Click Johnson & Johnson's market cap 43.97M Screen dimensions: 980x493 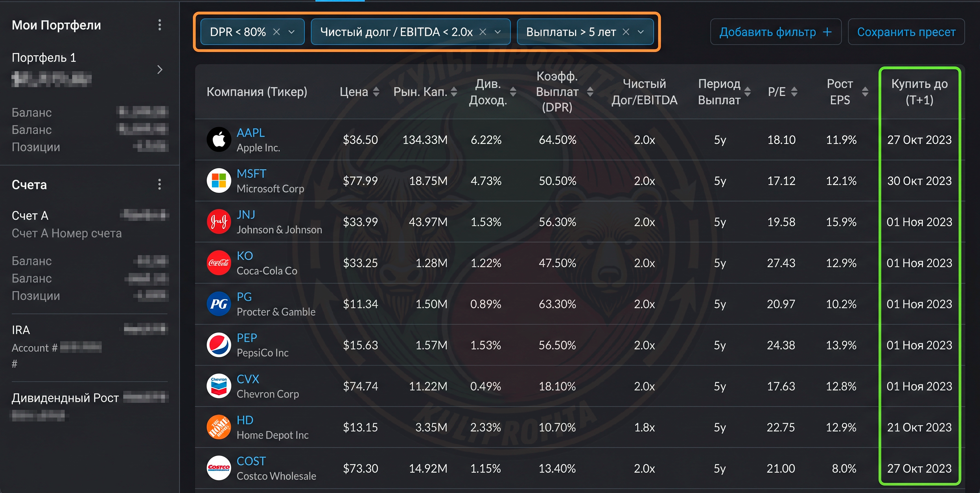pos(428,222)
